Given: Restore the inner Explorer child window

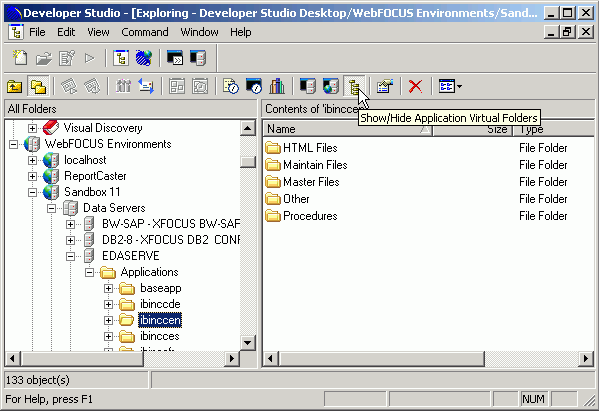Looking at the screenshot, I should (567, 32).
